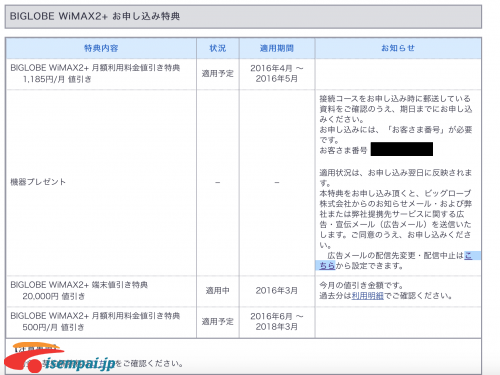500x375 pixels.
Task: Select the 2016年4月 ～ 2016年5月 period
Action: pos(277,73)
